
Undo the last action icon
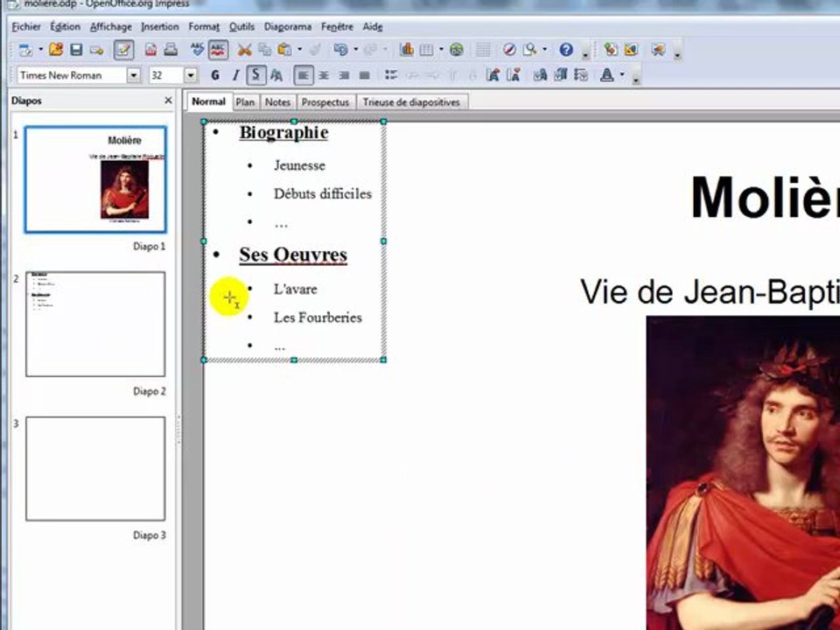click(340, 50)
